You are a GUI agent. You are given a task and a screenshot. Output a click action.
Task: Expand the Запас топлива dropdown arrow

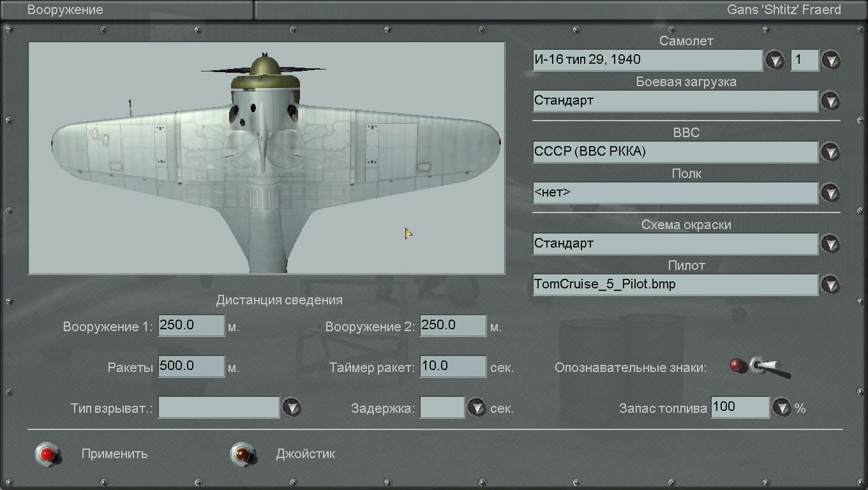click(782, 407)
